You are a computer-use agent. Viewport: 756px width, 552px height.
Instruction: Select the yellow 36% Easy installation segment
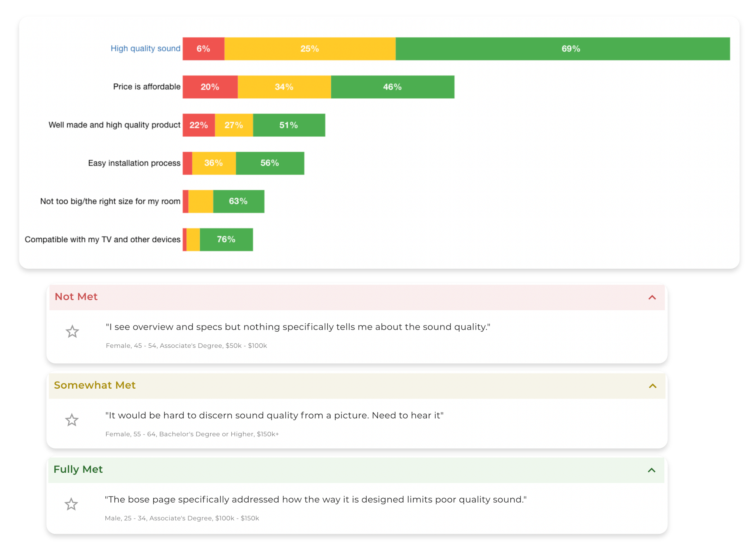214,163
